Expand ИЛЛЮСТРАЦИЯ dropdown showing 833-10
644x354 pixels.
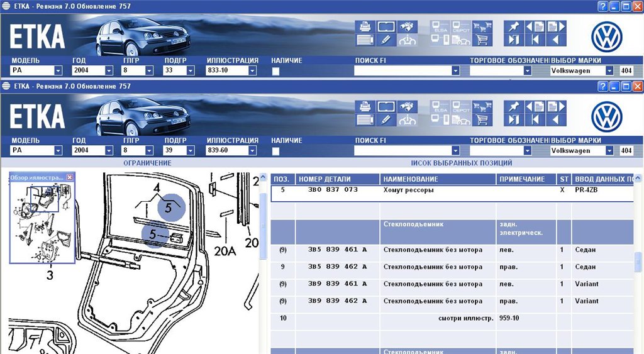tap(252, 70)
